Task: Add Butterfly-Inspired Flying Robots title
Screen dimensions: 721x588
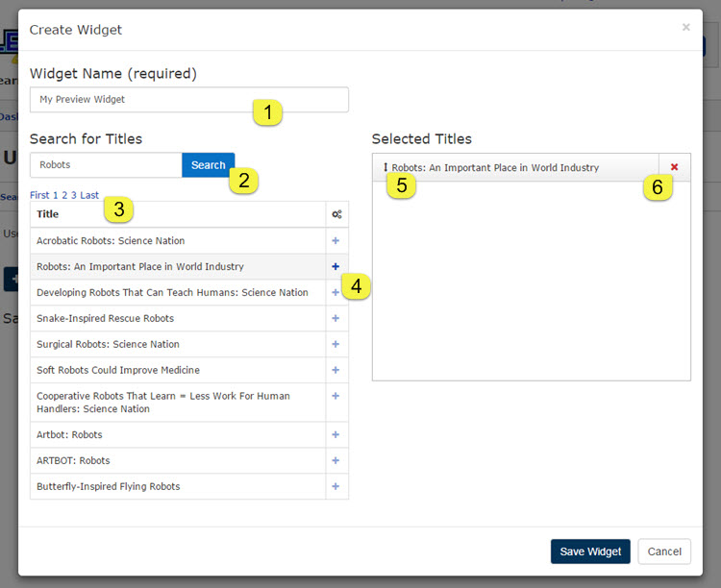Action: pos(336,486)
